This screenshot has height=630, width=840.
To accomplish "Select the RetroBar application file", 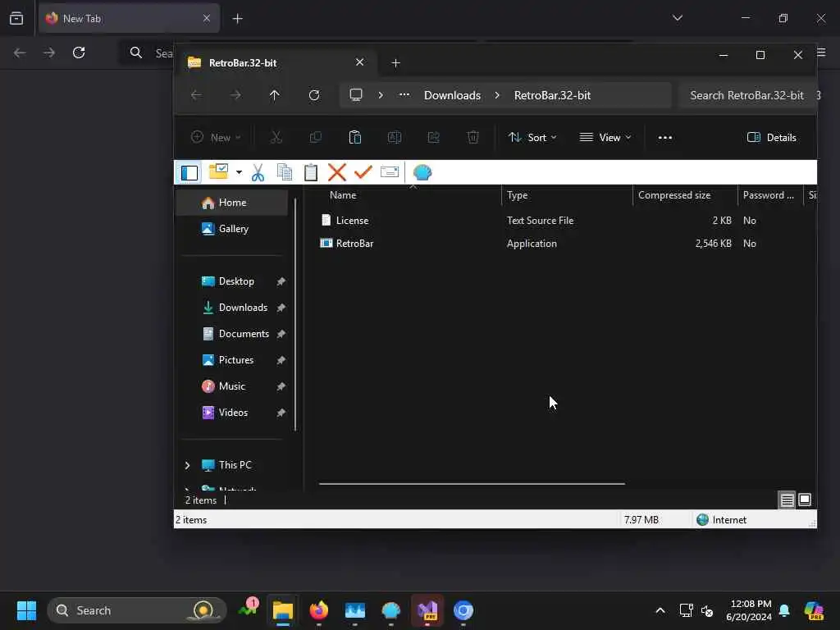I will (x=354, y=244).
